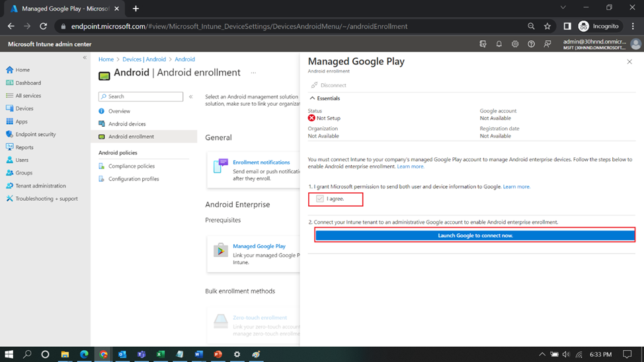Image resolution: width=644 pixels, height=362 pixels.
Task: Open Managed Google Play card link
Action: (259, 246)
